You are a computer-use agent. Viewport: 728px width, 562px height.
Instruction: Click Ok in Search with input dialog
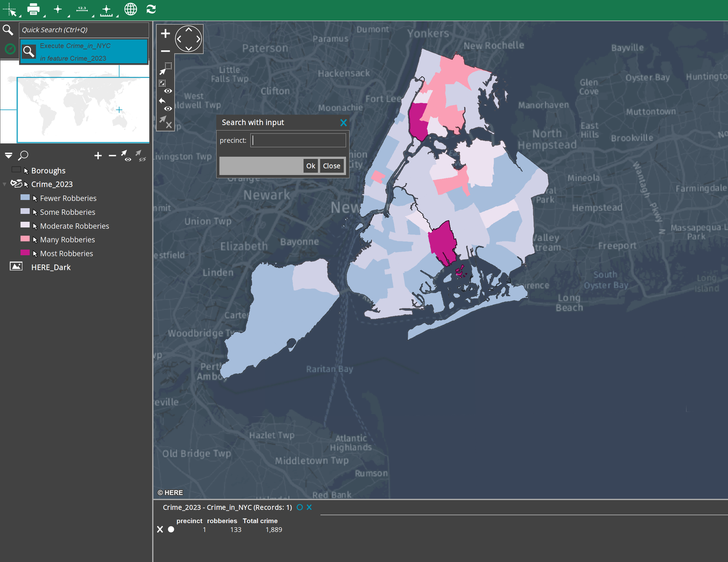coord(310,166)
